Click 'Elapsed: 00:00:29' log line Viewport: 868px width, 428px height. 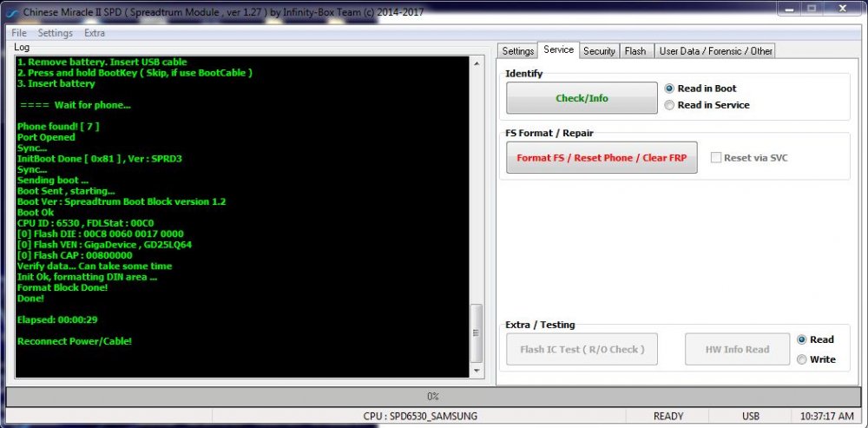[57, 320]
